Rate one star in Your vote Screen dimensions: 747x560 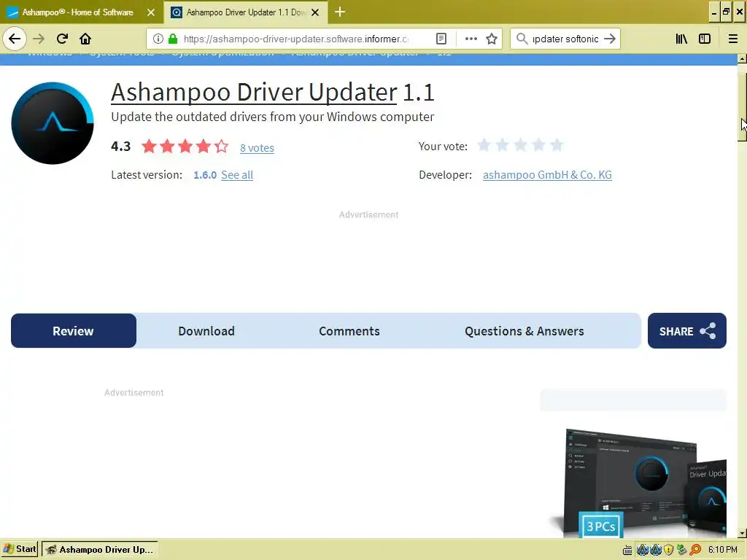pos(484,145)
